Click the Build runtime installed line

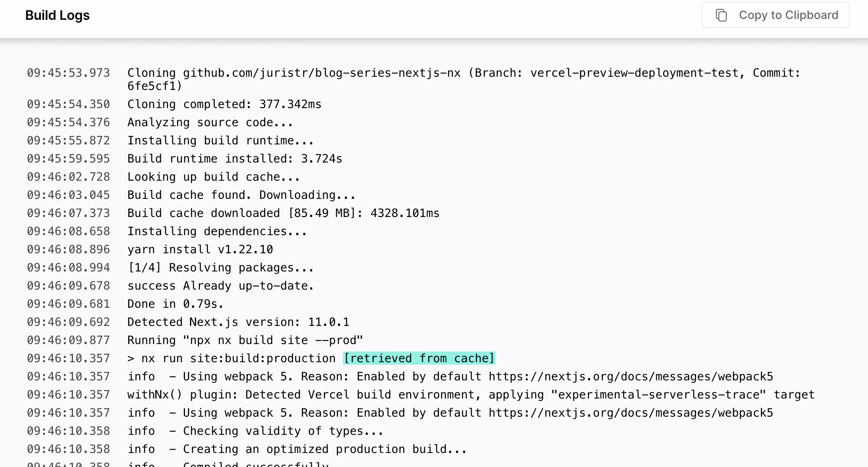(x=235, y=158)
